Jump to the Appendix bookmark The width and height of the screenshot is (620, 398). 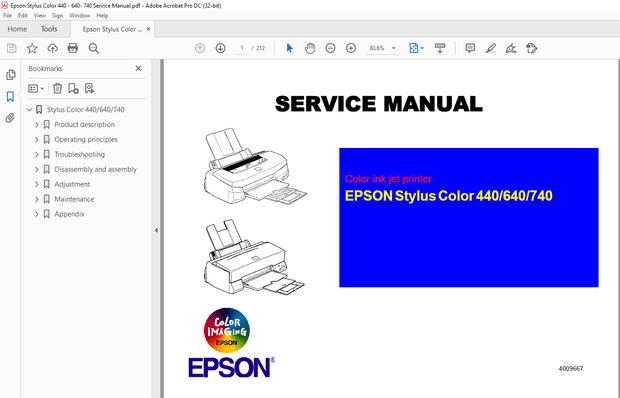(69, 214)
